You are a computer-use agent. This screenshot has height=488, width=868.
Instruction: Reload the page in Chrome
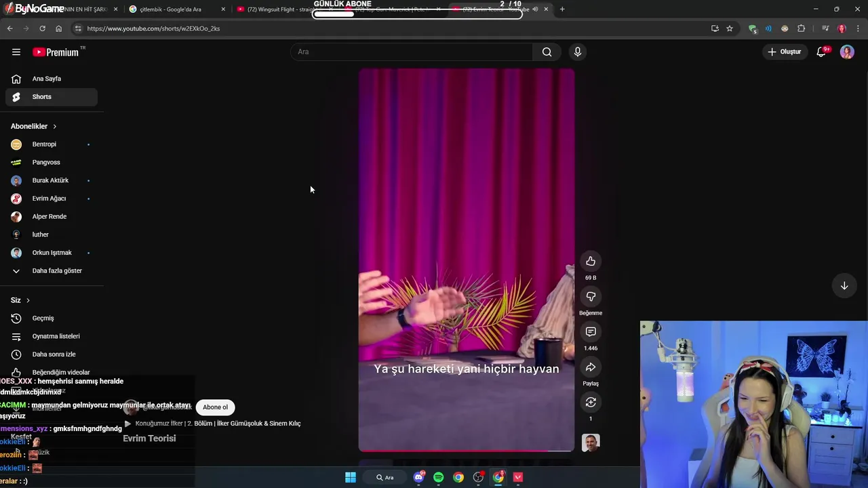click(x=42, y=28)
